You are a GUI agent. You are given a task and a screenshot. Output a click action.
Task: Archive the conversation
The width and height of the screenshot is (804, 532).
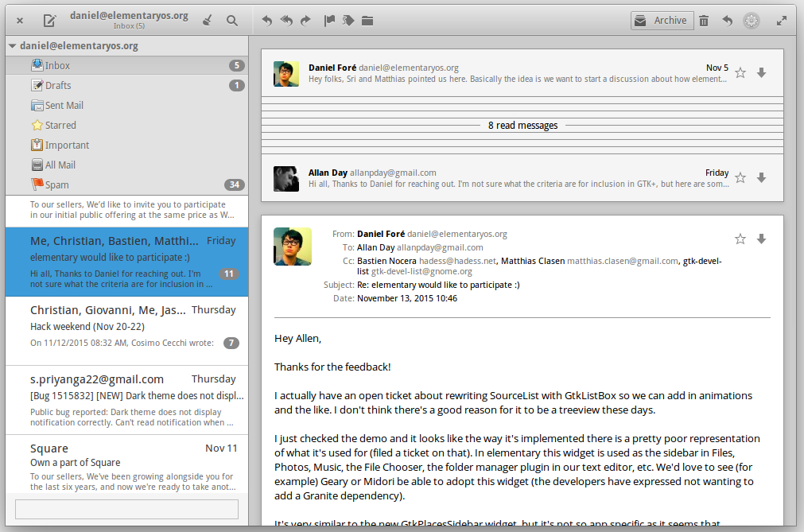[662, 21]
